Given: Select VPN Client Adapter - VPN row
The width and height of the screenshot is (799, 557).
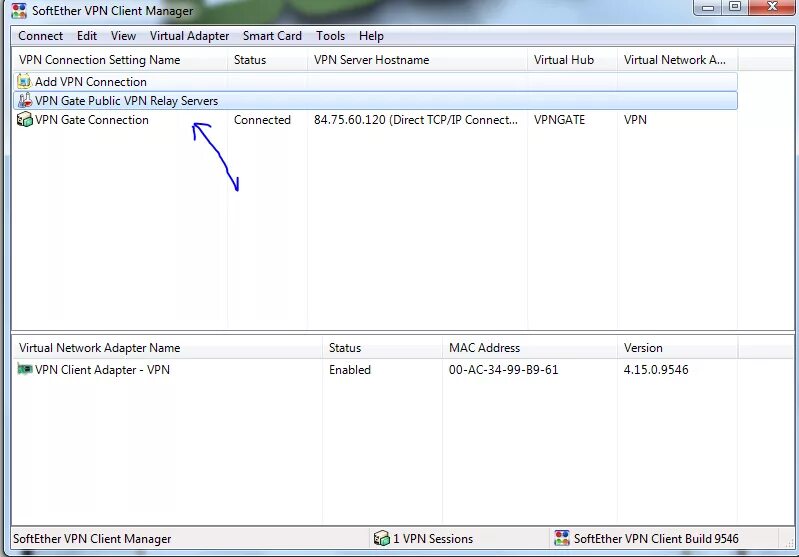Looking at the screenshot, I should coord(376,369).
